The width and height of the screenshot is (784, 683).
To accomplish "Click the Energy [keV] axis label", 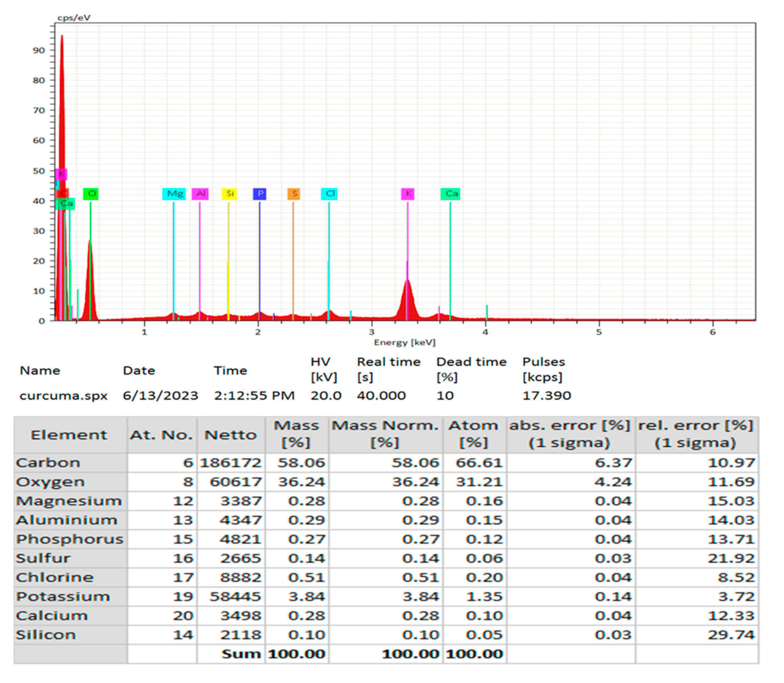I will click(x=405, y=342).
